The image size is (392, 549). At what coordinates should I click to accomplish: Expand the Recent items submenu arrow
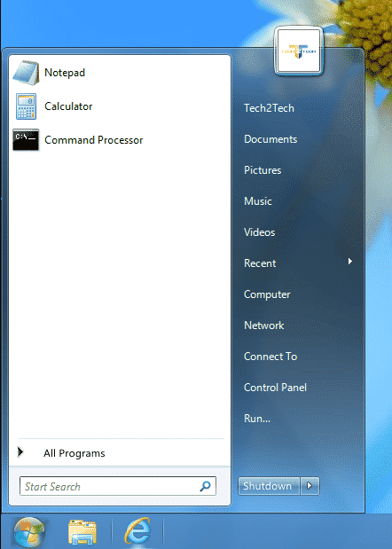[x=349, y=261]
